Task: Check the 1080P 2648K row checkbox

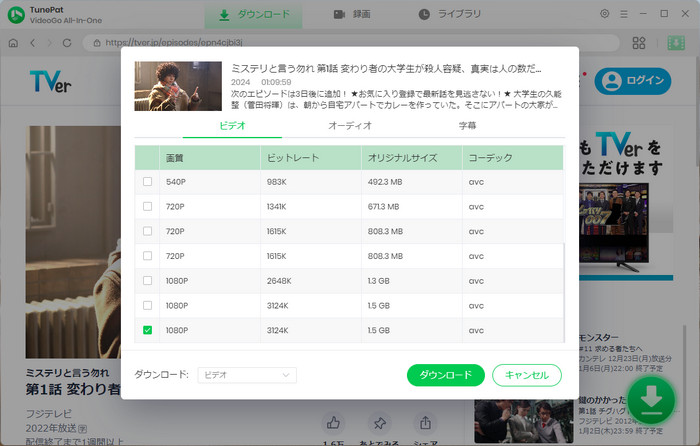Action: tap(147, 280)
